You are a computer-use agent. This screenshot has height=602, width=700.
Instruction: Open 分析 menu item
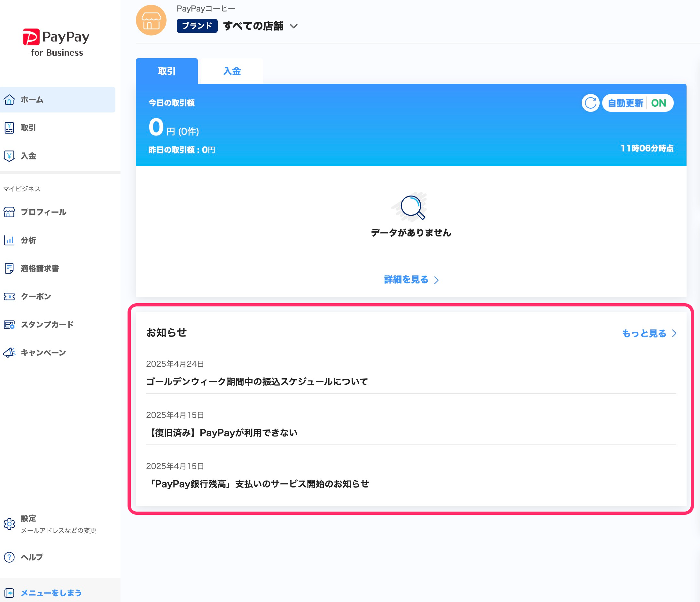click(x=58, y=240)
